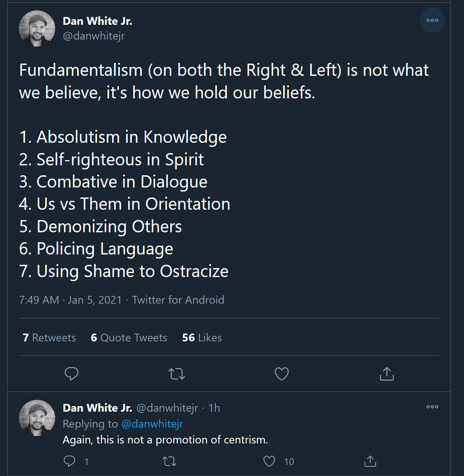Open Dan White Jr. profile name in main tweet

tap(97, 21)
